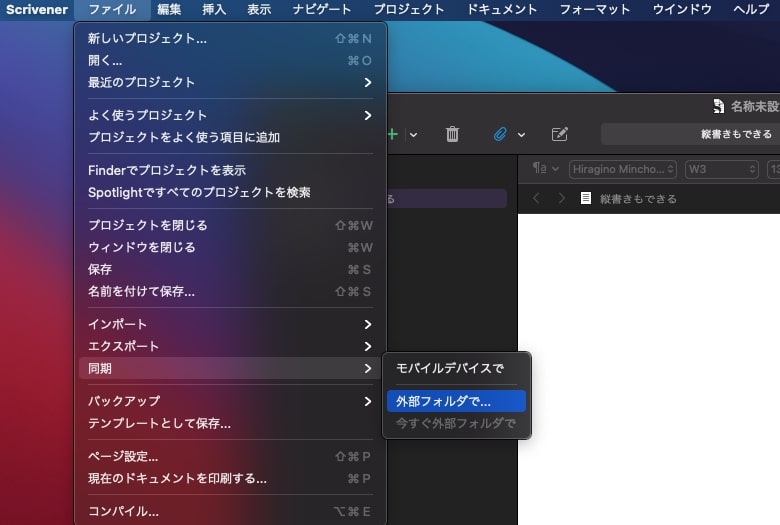Screen dimensions: 780x525
Task: Click the green plus add icon
Action: (393, 134)
